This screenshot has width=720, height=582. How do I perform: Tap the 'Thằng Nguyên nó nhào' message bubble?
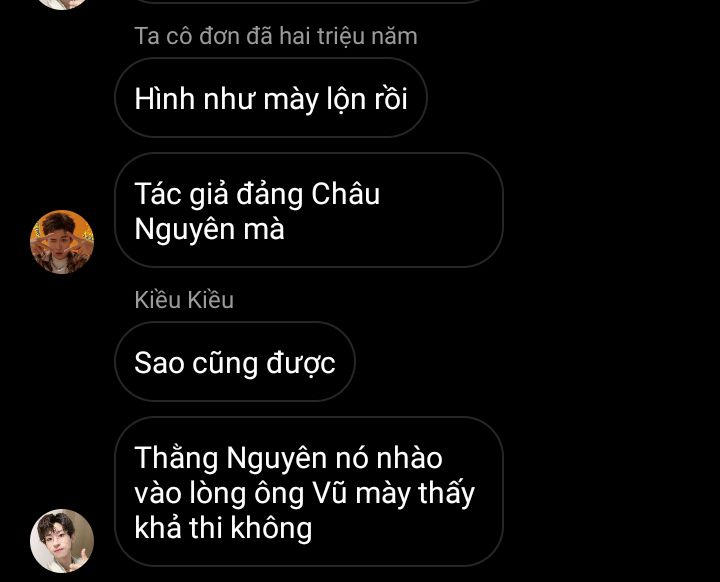click(309, 491)
